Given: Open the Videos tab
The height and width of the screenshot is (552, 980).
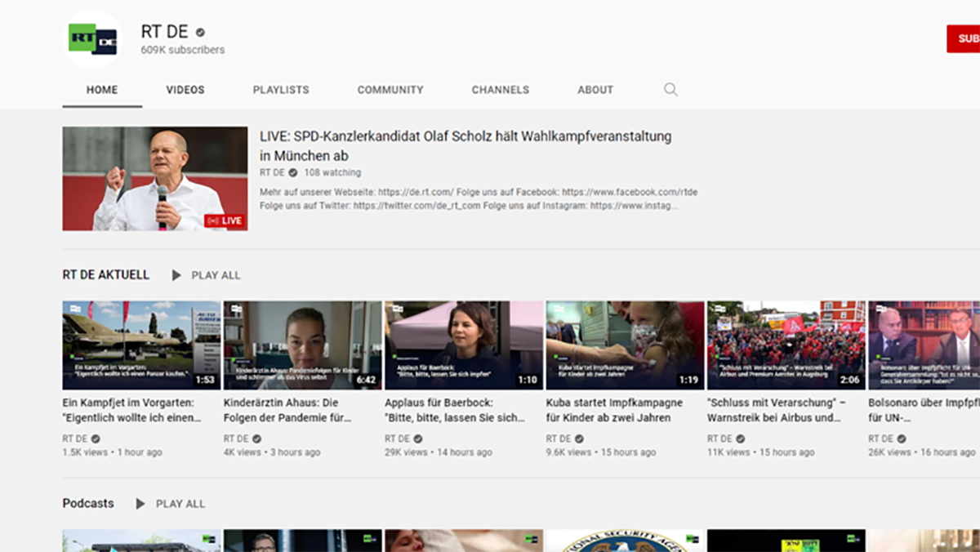Looking at the screenshot, I should click(x=185, y=90).
